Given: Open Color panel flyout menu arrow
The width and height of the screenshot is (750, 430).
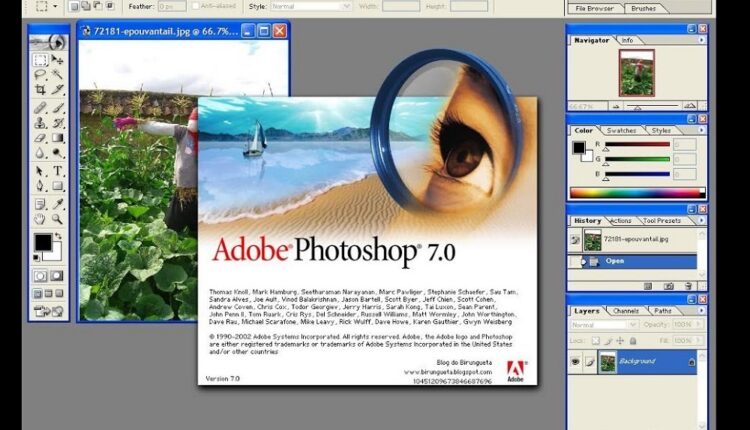Looking at the screenshot, I should tap(701, 130).
